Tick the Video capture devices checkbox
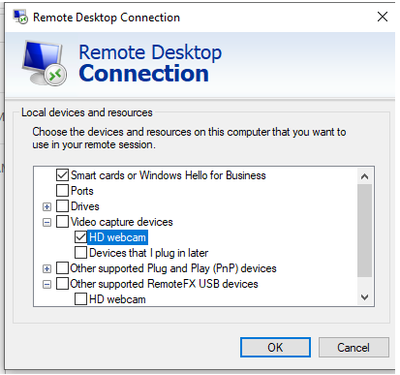Screen dimensions: 400x375 (62, 222)
